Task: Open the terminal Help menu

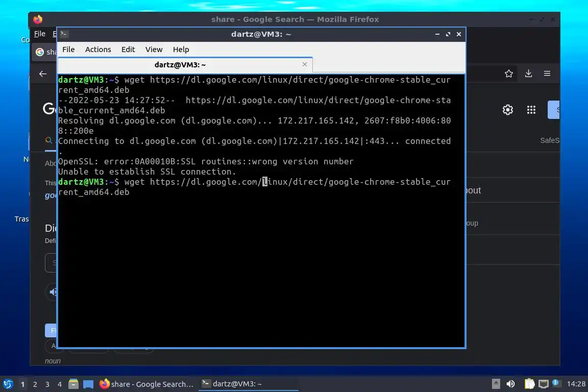Action: [x=181, y=50]
